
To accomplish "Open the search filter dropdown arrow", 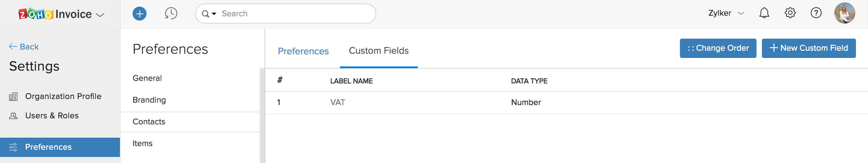I will click(214, 14).
